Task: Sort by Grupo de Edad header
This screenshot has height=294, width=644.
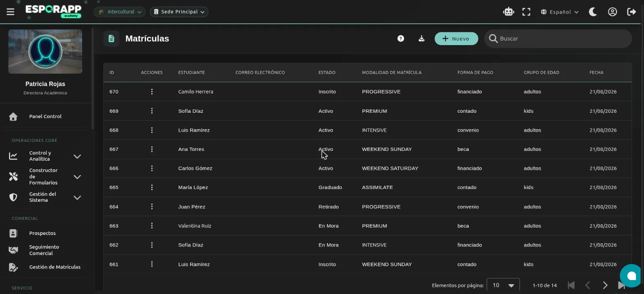Action: coord(541,73)
